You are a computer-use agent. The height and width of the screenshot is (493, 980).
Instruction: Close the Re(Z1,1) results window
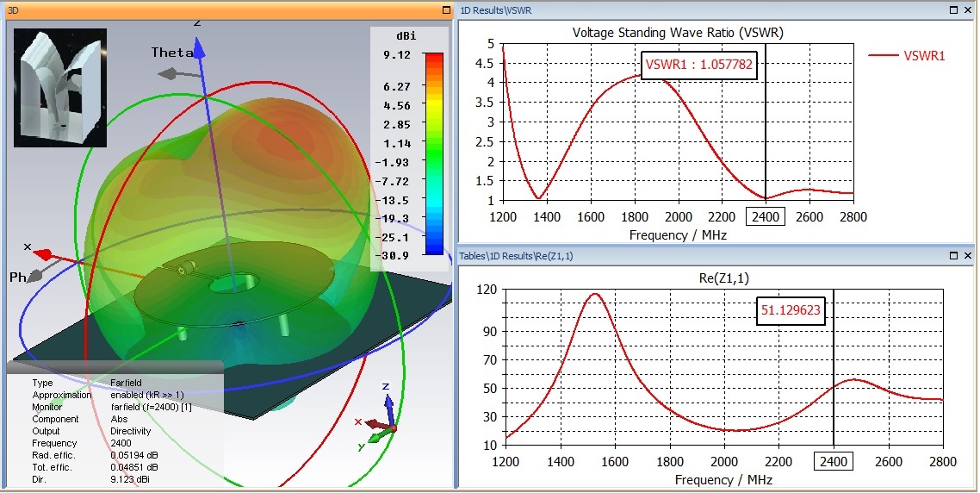[x=967, y=255]
